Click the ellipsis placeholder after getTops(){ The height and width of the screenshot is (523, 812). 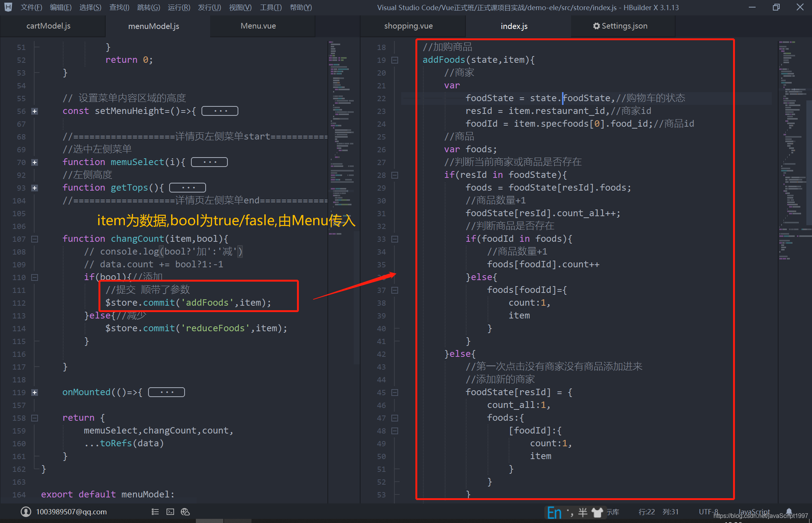[x=188, y=188]
